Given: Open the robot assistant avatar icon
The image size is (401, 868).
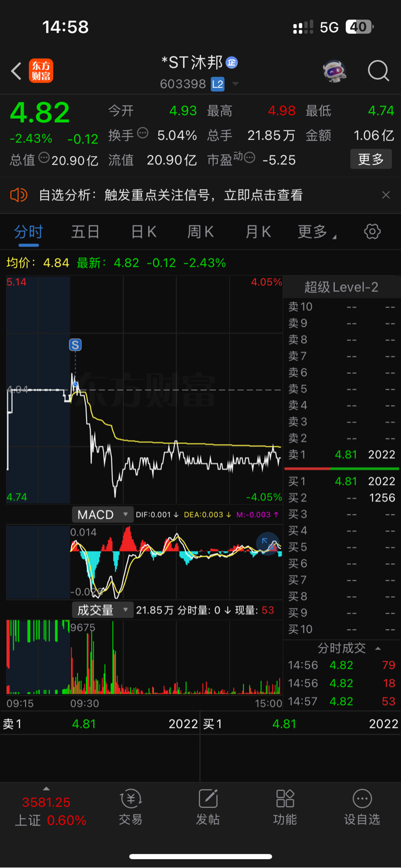Looking at the screenshot, I should [335, 71].
